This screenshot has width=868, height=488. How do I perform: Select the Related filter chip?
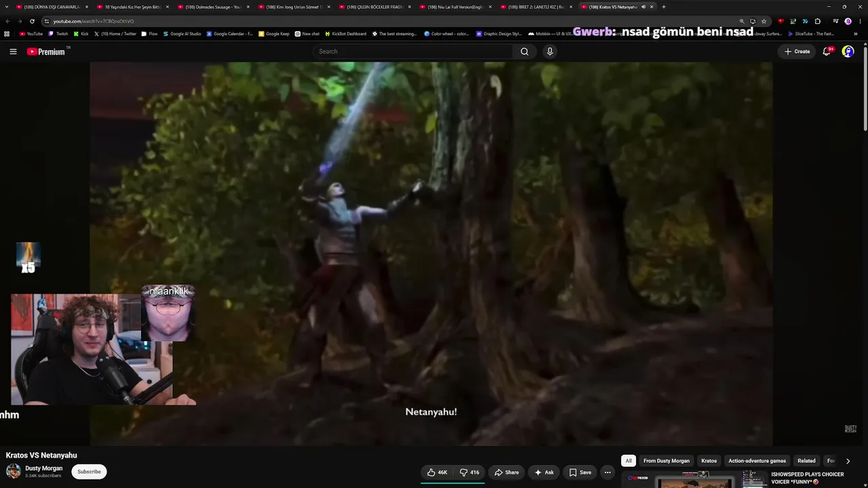(x=806, y=461)
